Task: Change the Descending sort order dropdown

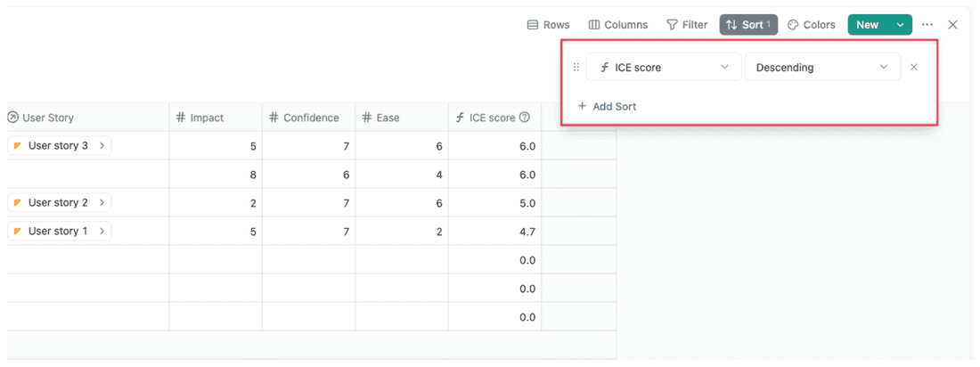Action: 821,68
